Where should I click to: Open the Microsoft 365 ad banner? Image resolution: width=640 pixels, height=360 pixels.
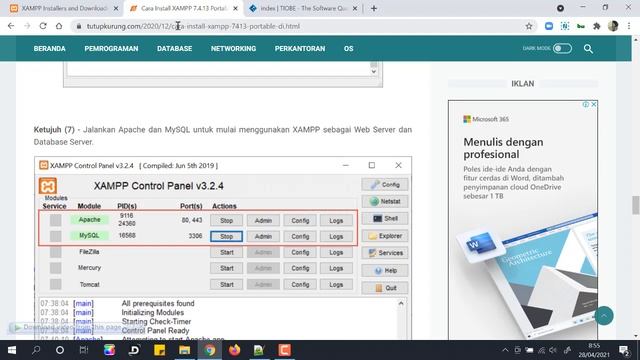523,220
